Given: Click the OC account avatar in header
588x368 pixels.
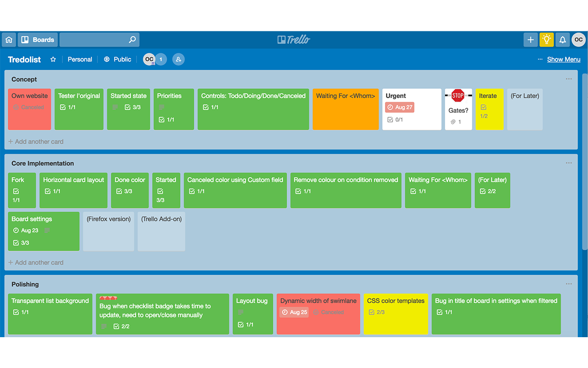Looking at the screenshot, I should (x=578, y=40).
